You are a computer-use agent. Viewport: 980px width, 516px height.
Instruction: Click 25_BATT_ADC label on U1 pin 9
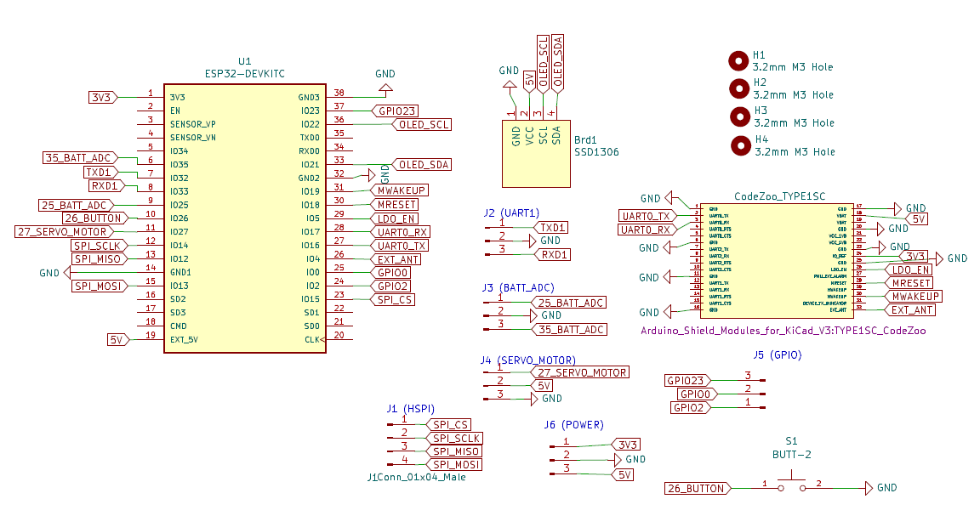[x=77, y=206]
